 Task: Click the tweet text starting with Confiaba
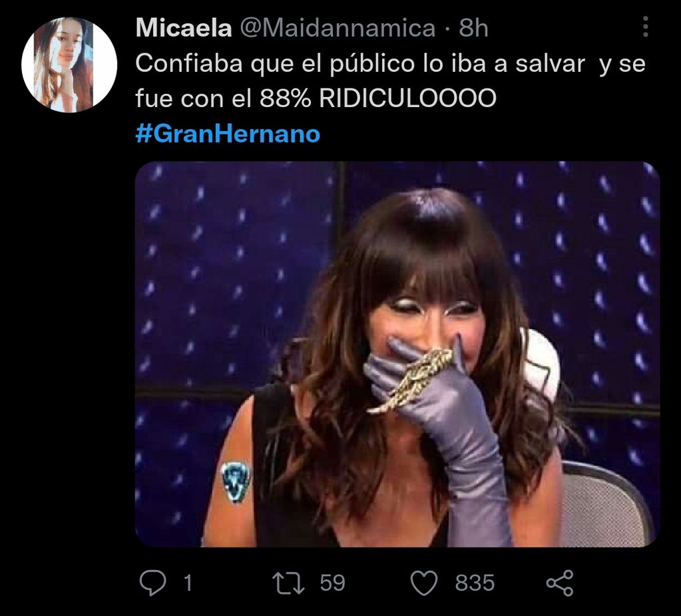point(391,81)
